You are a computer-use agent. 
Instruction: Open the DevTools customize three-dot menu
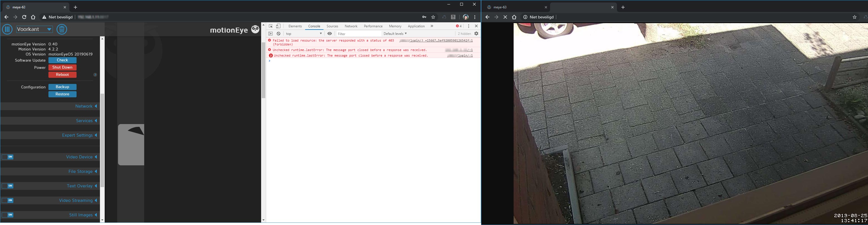tap(468, 26)
